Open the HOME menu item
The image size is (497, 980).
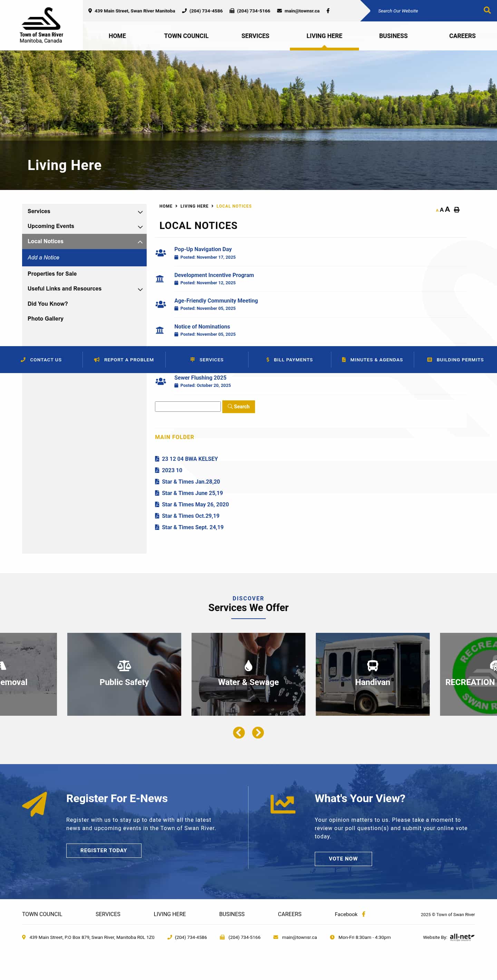point(117,36)
